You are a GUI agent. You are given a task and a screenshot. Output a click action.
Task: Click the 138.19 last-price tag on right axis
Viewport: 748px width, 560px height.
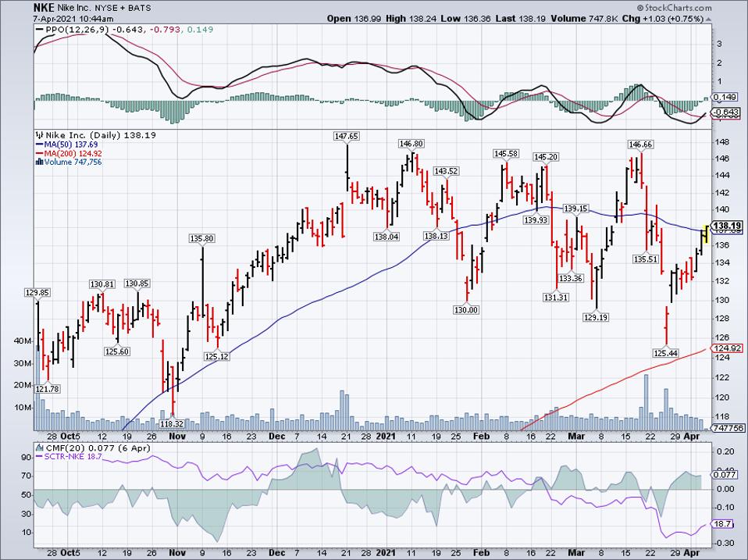(727, 226)
